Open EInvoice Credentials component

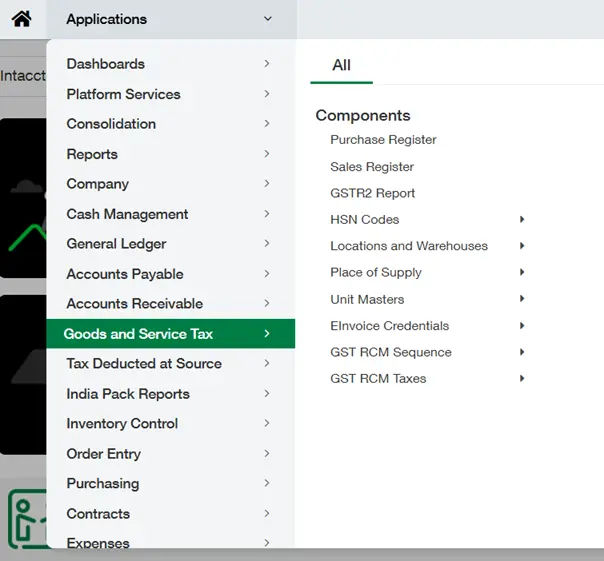[x=389, y=326]
